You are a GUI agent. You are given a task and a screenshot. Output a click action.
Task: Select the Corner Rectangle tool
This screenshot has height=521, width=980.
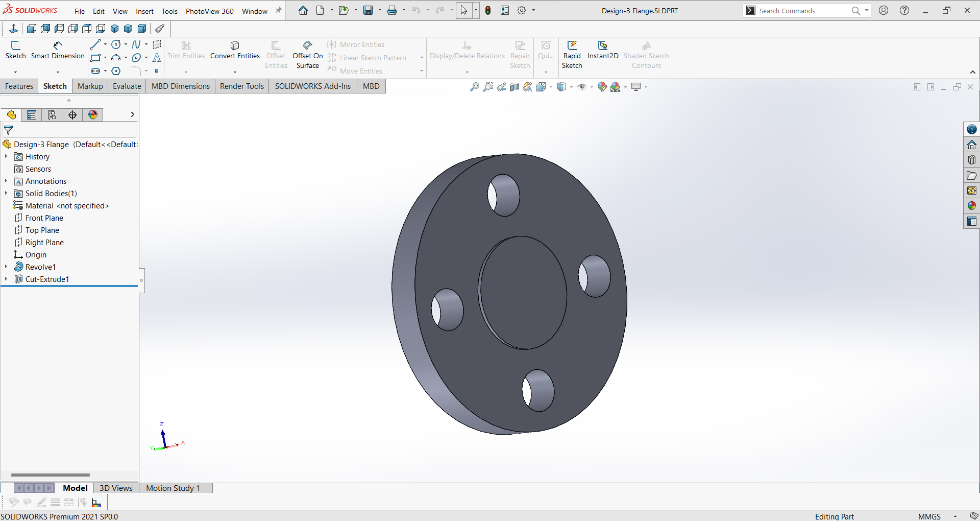95,58
